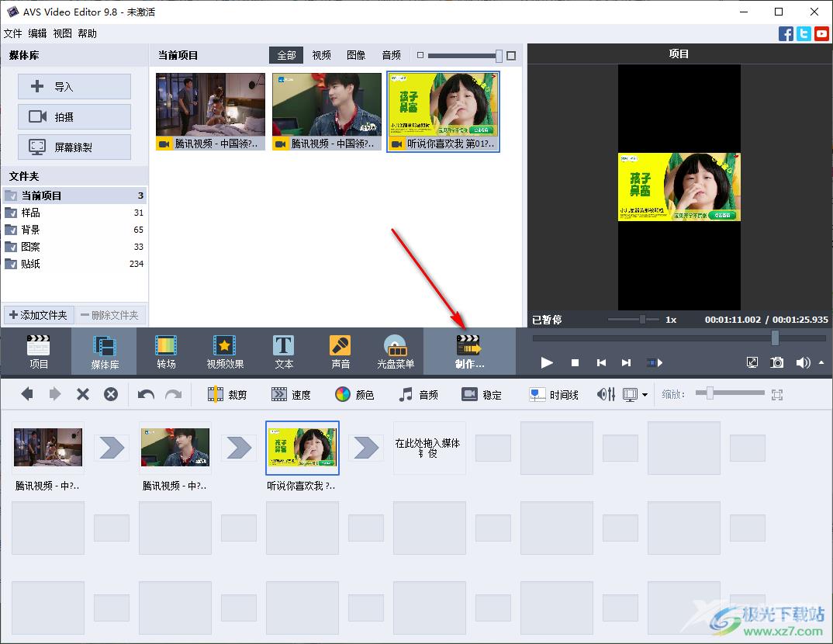Open the 稳定 stabilization tool

click(482, 394)
